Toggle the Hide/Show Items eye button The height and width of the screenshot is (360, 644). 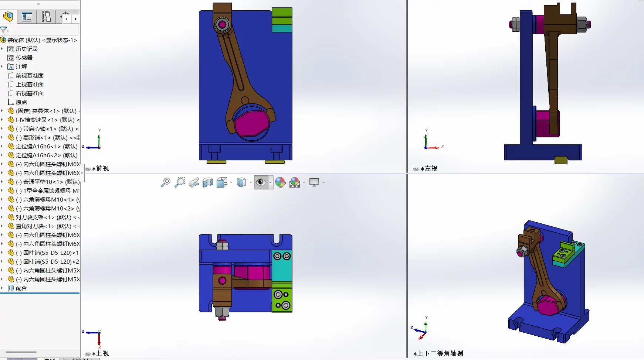(261, 182)
